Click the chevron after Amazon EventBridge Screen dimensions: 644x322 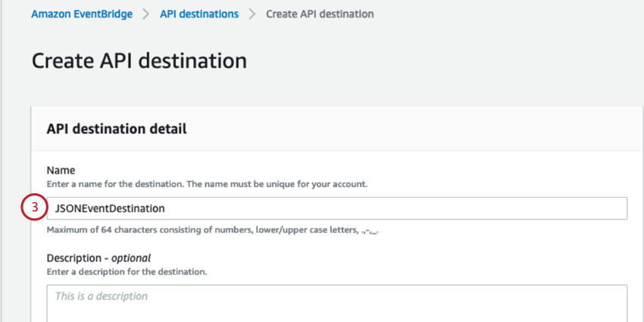(x=146, y=14)
